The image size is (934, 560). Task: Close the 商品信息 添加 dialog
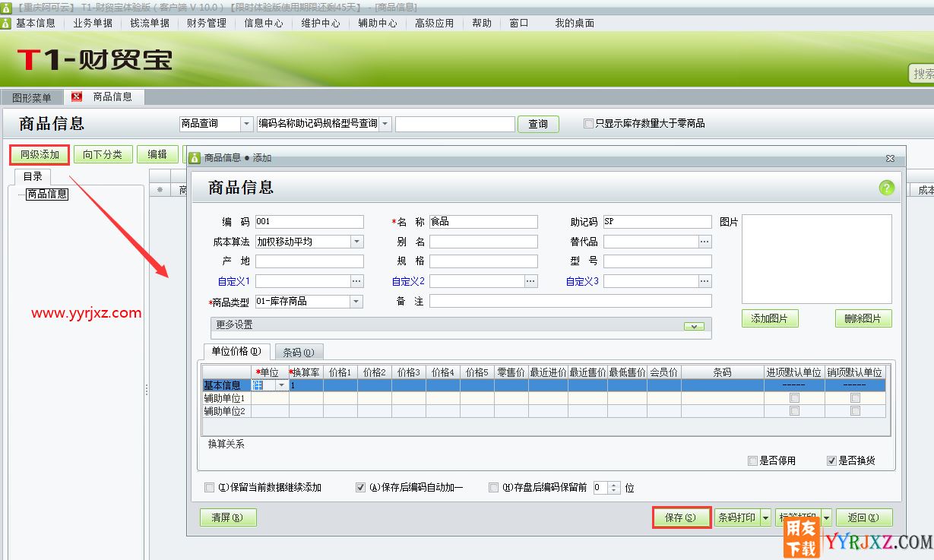(x=890, y=158)
